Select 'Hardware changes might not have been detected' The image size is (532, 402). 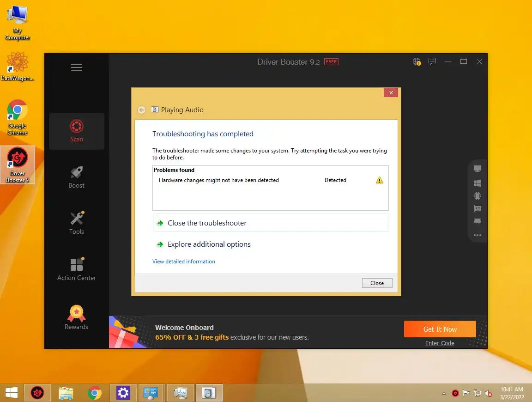[x=219, y=180]
